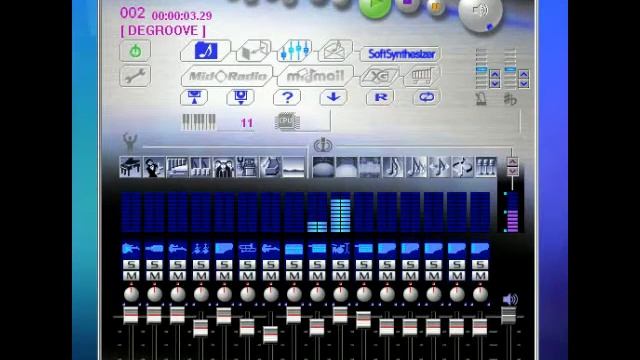Click the envelope with music note icon
Image resolution: width=640 pixels, height=360 pixels.
pyautogui.click(x=336, y=51)
